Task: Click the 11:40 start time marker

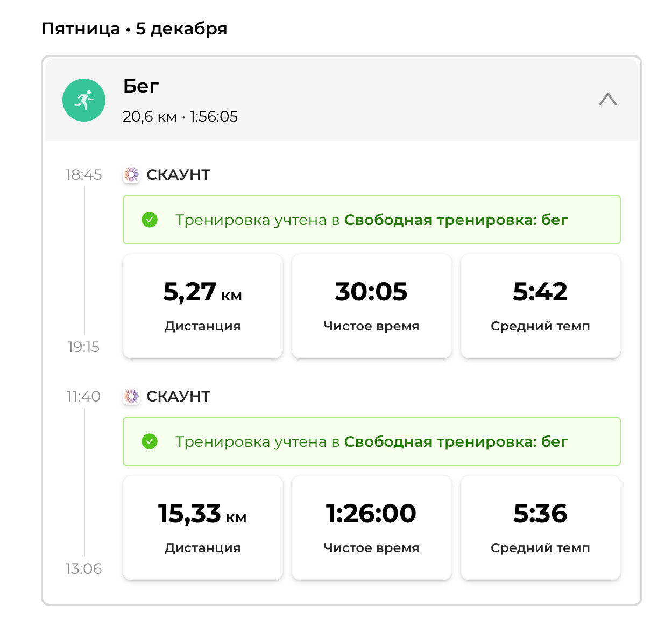Action: click(x=83, y=396)
